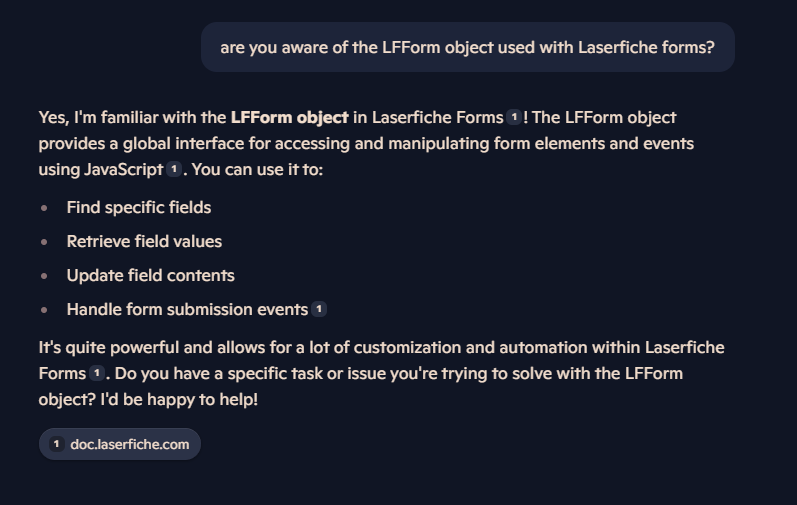Image resolution: width=797 pixels, height=505 pixels.
Task: Click the 'Update field contents' bullet item
Action: coord(150,275)
